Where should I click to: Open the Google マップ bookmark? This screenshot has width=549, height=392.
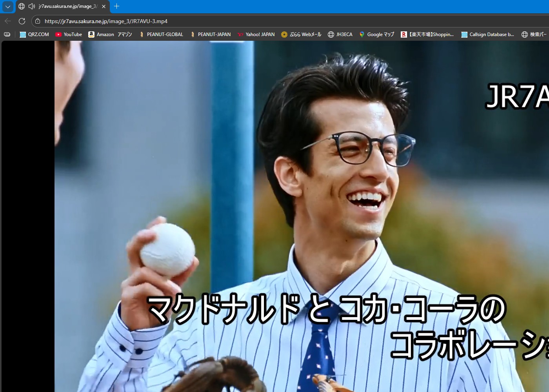(376, 34)
